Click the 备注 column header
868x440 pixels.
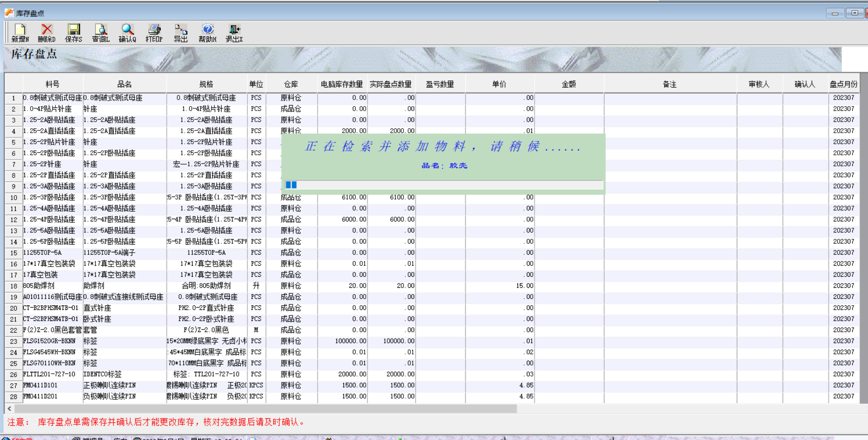(669, 84)
